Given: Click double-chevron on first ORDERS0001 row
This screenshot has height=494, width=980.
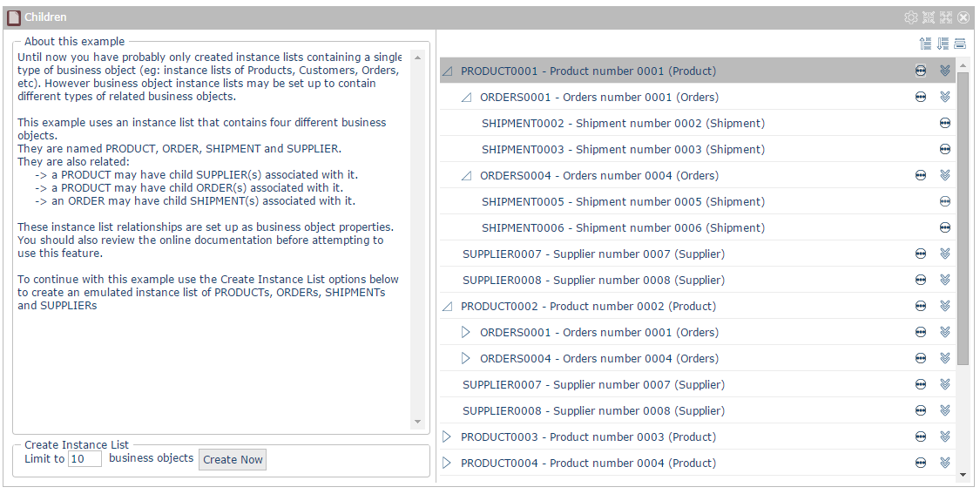Looking at the screenshot, I should pos(945,97).
